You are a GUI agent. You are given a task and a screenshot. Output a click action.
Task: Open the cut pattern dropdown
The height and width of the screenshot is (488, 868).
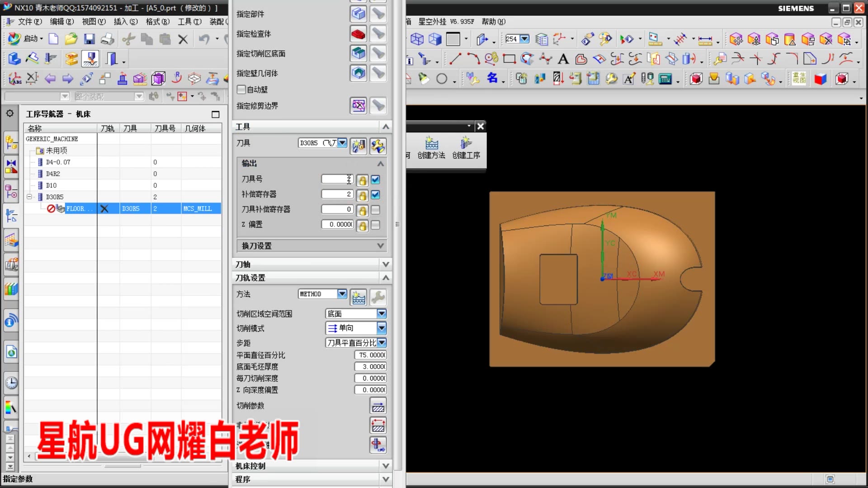382,328
